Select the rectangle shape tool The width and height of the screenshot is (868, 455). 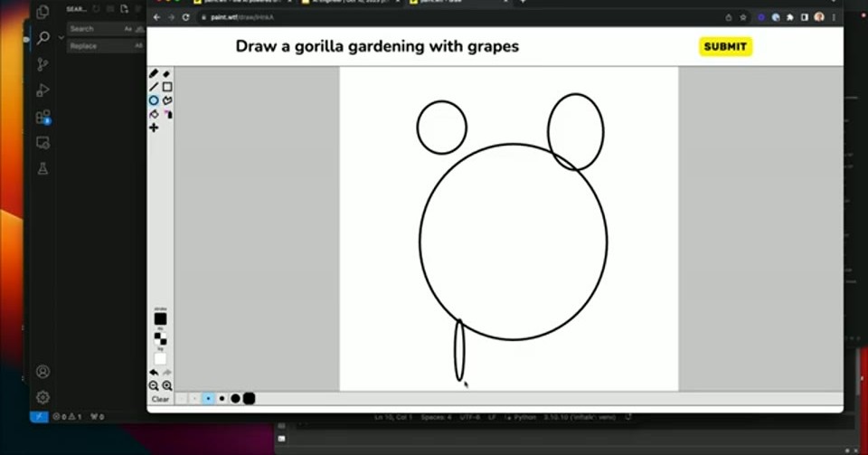[x=166, y=87]
